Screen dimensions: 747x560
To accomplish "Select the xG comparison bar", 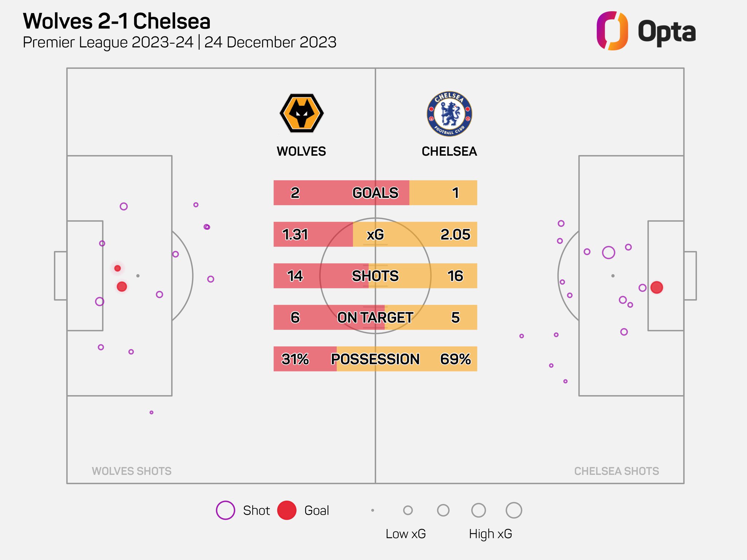I will click(375, 234).
